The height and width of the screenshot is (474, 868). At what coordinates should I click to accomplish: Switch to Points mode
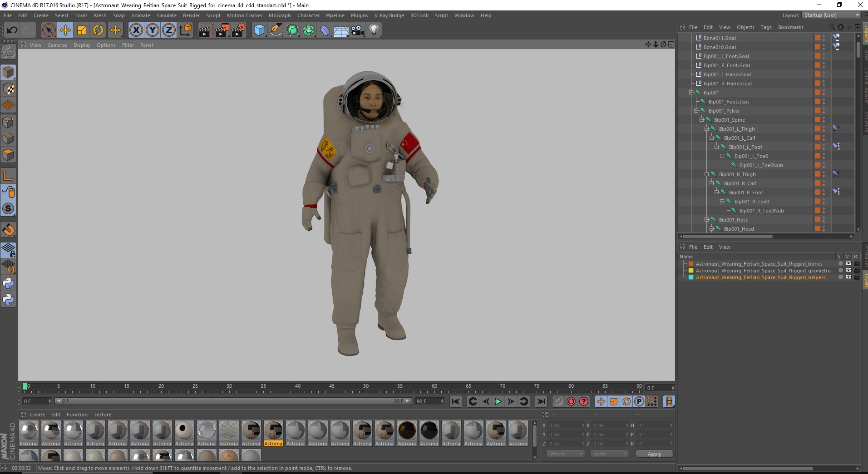pos(8,122)
